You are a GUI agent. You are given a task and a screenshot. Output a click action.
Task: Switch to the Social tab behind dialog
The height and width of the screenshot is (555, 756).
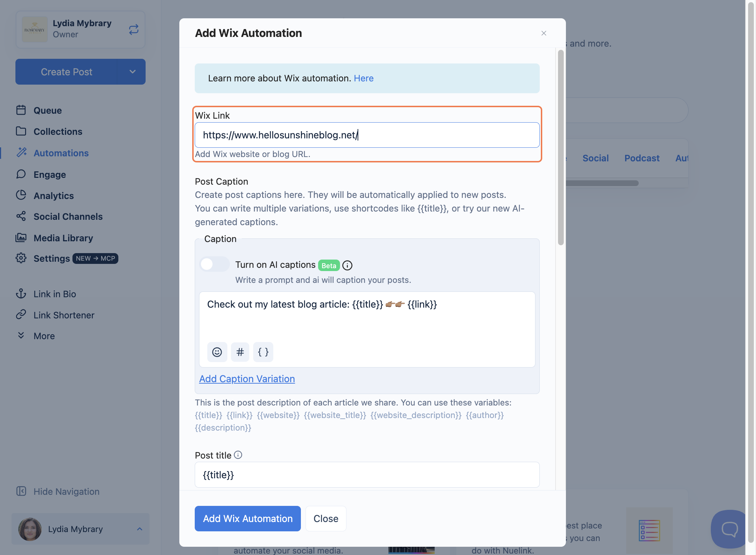pyautogui.click(x=596, y=158)
